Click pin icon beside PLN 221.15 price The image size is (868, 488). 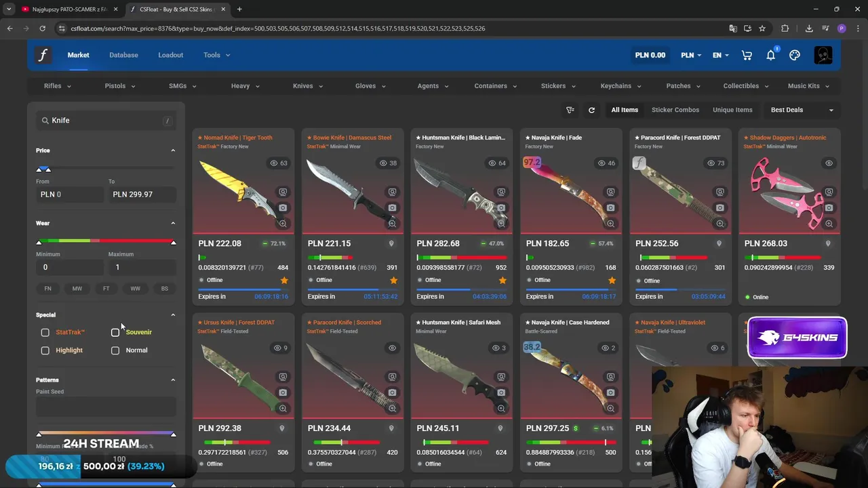(391, 243)
